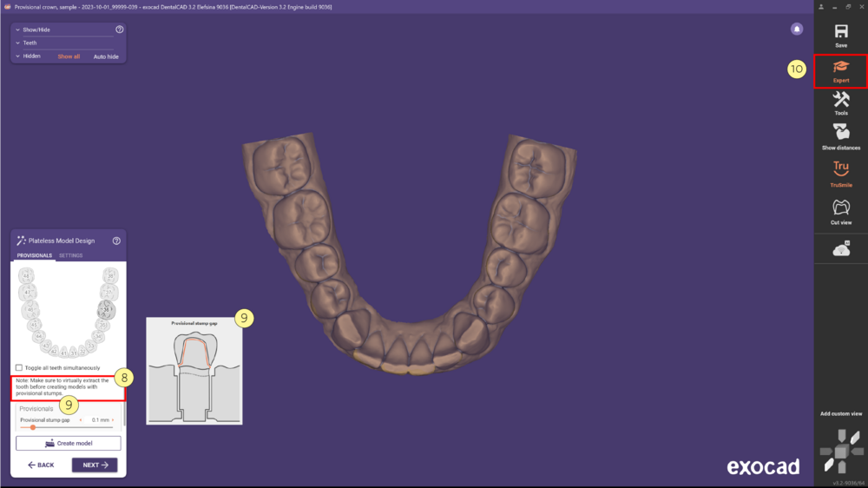This screenshot has height=488, width=868.
Task: Select tooth 42 in the tooth chart
Action: [54, 351]
